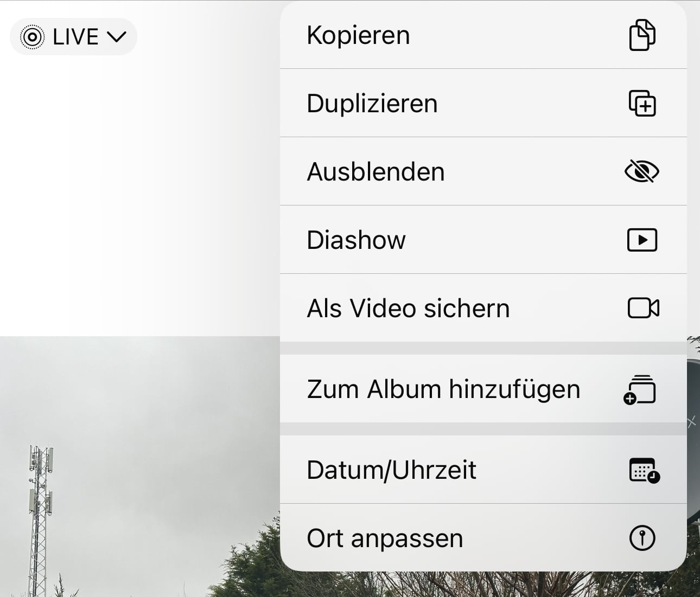
Task: Click the slideshow play icon
Action: (x=642, y=240)
